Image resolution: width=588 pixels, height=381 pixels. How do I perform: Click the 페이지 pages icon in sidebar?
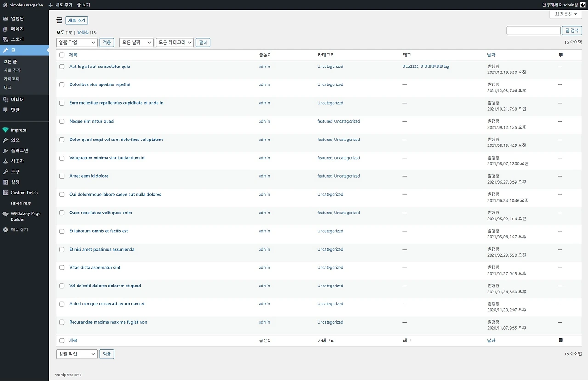click(6, 29)
